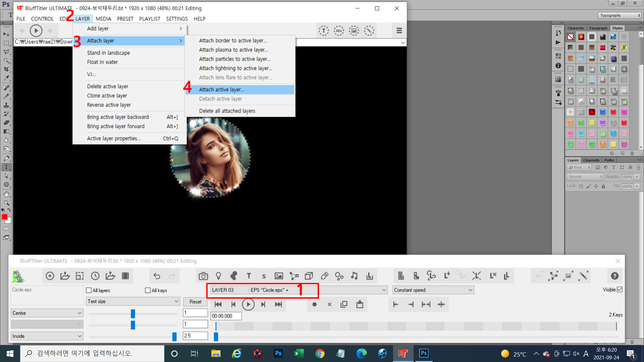Add a camera layer via camera icon

[203, 276]
